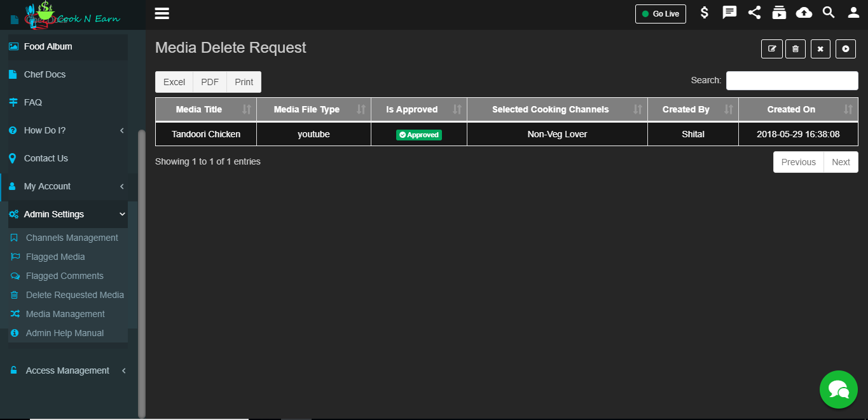Open the user profile icon
The image size is (868, 420).
[853, 13]
